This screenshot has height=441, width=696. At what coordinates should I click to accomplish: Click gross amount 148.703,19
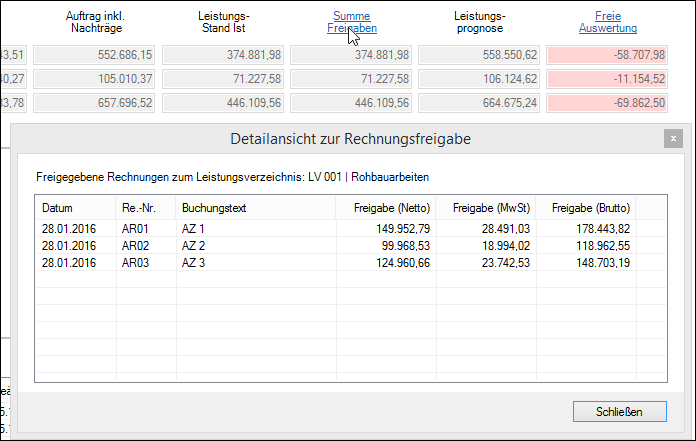coord(603,263)
